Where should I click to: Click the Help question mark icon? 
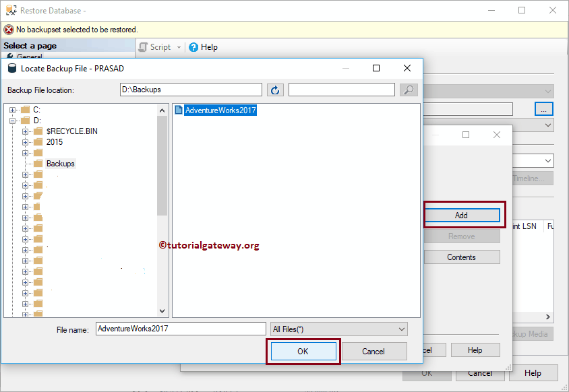pos(195,47)
